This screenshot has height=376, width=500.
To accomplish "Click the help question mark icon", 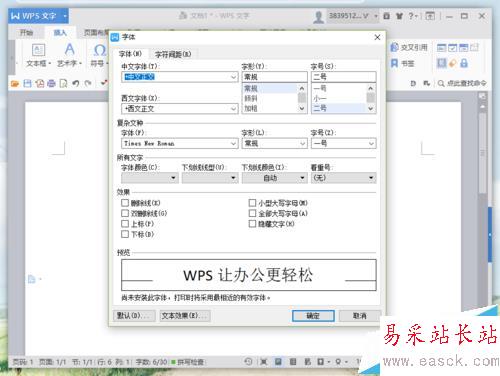I will pyautogui.click(x=412, y=16).
